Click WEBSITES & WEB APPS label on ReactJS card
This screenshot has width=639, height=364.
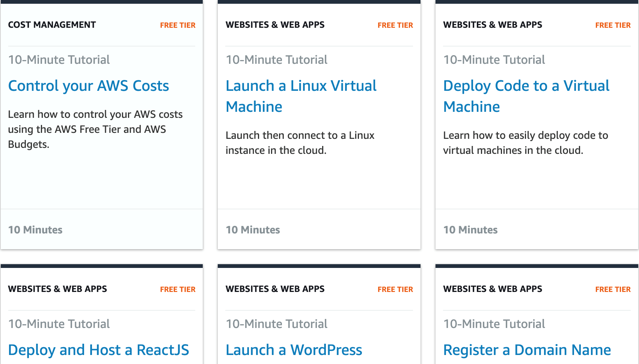pyautogui.click(x=57, y=289)
